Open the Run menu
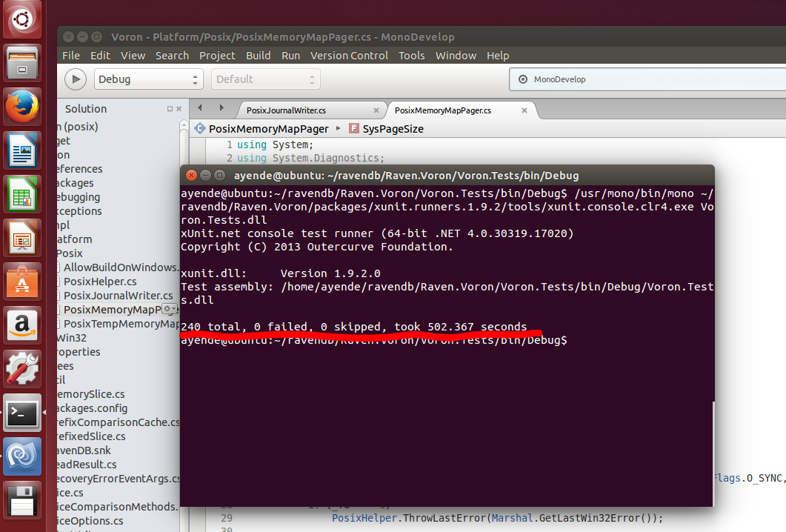This screenshot has height=532, width=786. [290, 56]
